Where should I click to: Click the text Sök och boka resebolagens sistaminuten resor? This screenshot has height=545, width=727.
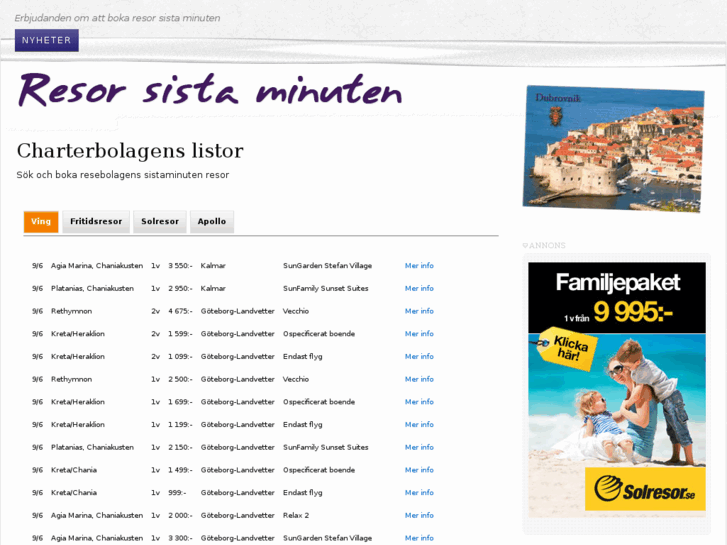click(x=123, y=175)
